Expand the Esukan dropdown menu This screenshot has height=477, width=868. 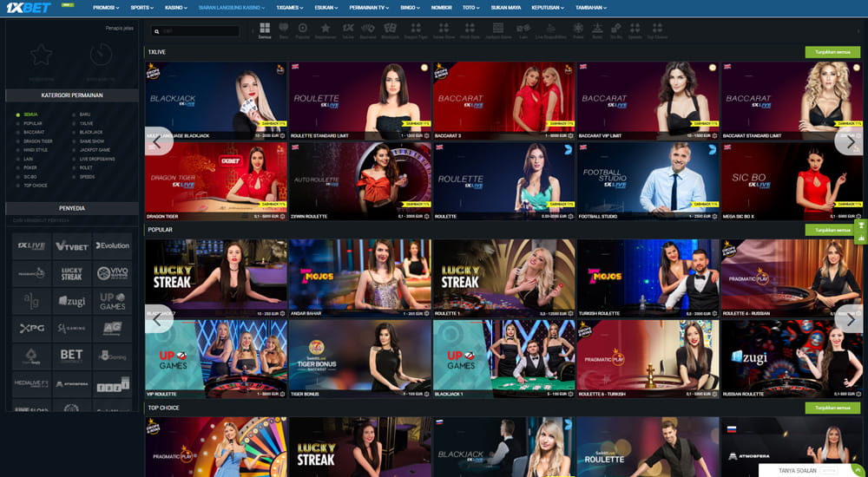(326, 8)
